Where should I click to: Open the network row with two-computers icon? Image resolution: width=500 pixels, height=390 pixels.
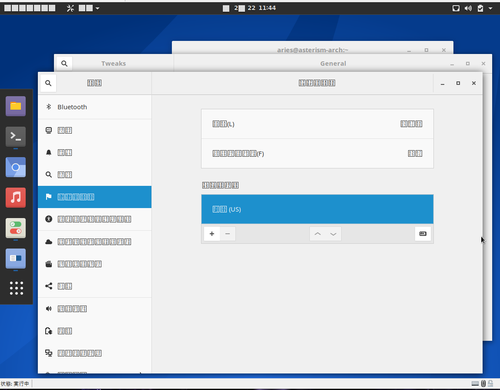(x=95, y=353)
